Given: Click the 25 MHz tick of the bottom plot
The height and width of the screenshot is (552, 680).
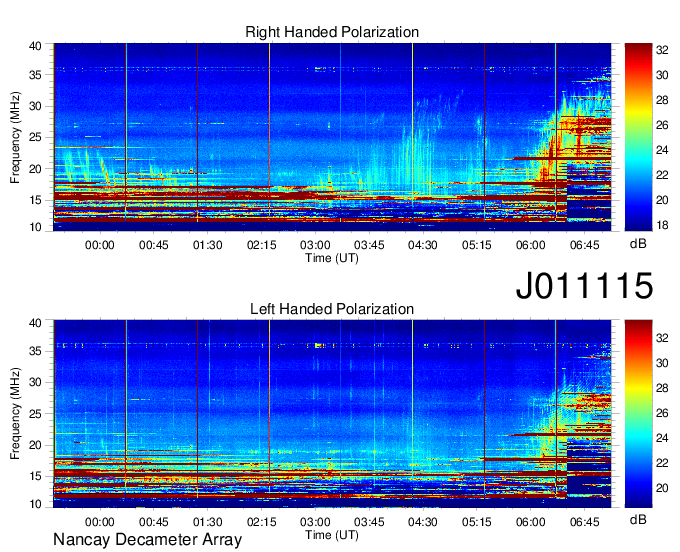Looking at the screenshot, I should click(35, 414).
